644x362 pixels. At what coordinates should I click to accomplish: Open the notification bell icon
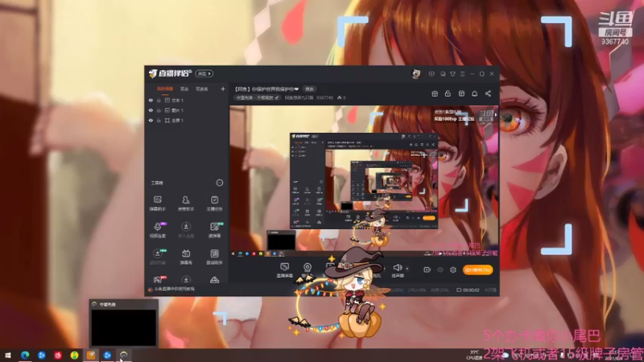pos(474,93)
